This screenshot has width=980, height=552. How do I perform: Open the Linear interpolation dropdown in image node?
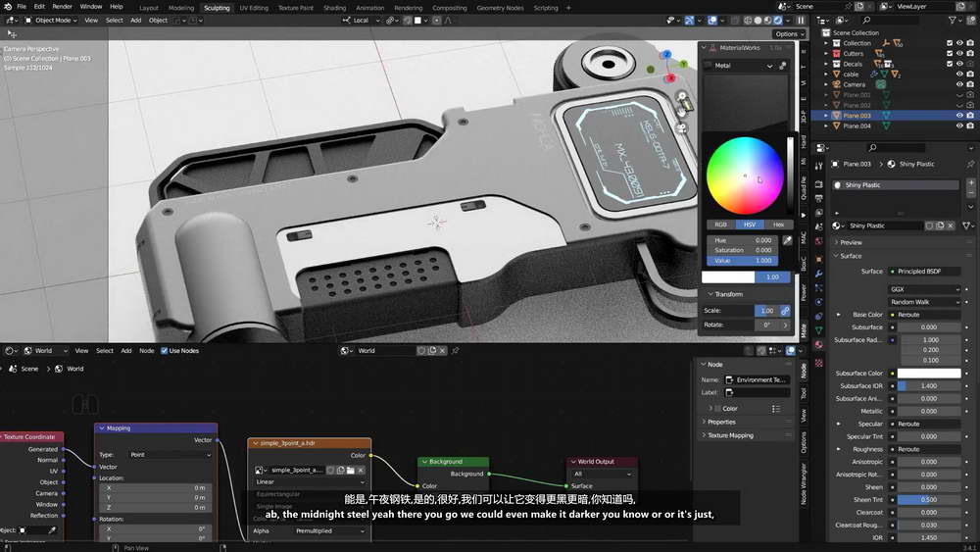pos(310,482)
